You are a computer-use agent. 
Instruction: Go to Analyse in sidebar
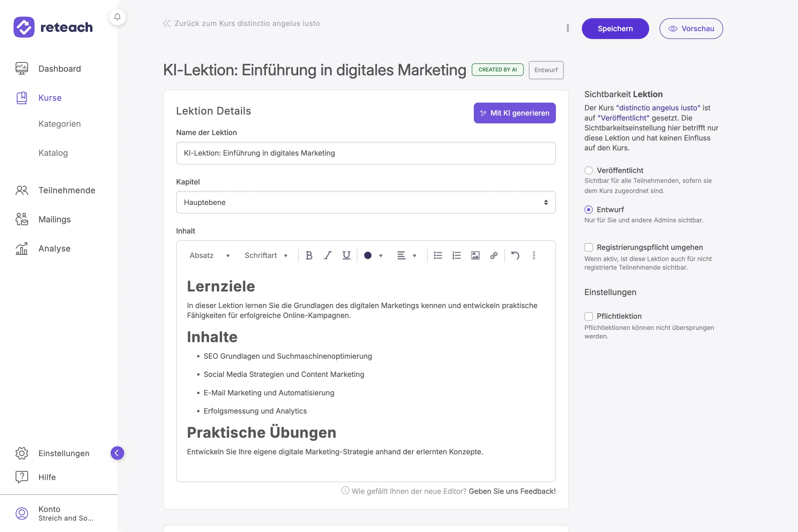(54, 248)
